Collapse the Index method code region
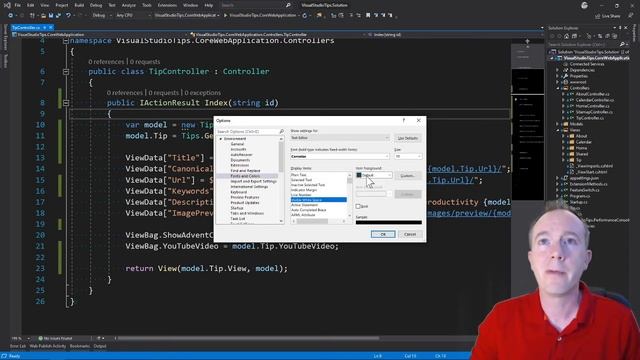Image resolution: width=640 pixels, height=360 pixels. click(66, 102)
